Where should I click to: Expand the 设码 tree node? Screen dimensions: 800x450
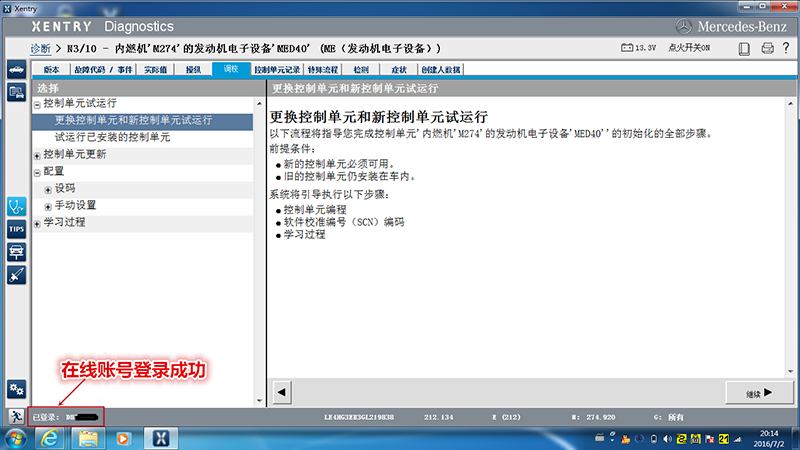[48, 190]
